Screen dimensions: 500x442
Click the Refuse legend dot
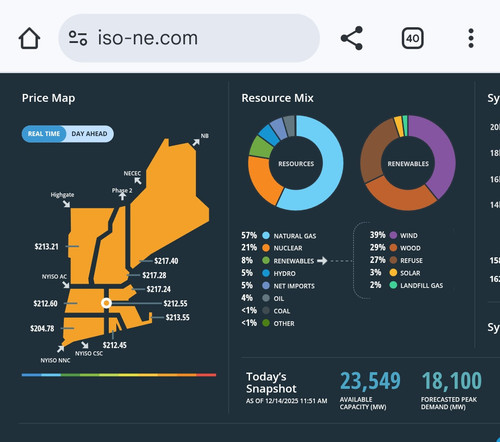pyautogui.click(x=393, y=260)
